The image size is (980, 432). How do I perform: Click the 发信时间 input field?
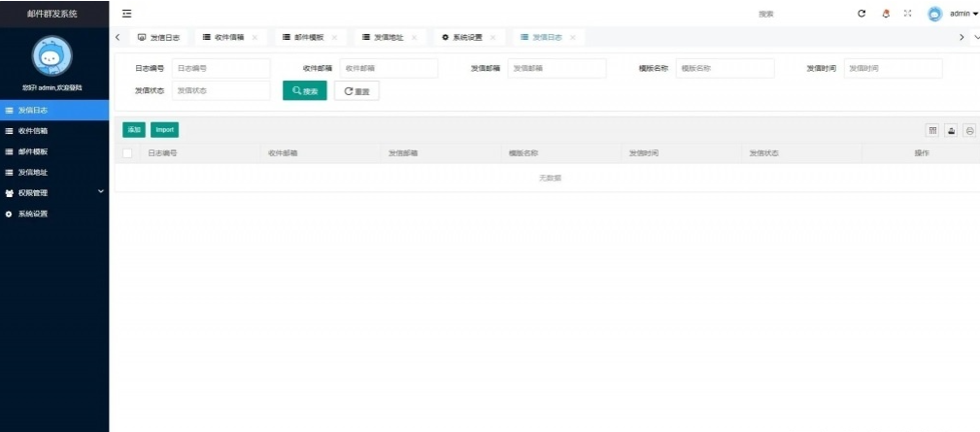(893, 68)
